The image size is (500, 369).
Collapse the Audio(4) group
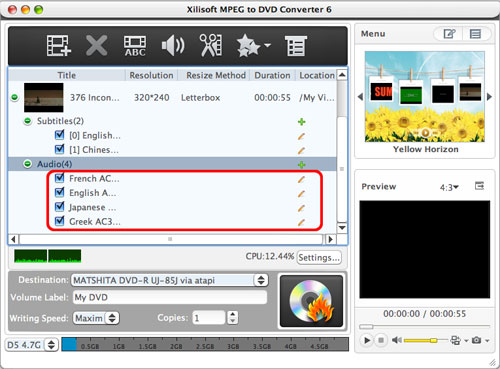[x=28, y=164]
